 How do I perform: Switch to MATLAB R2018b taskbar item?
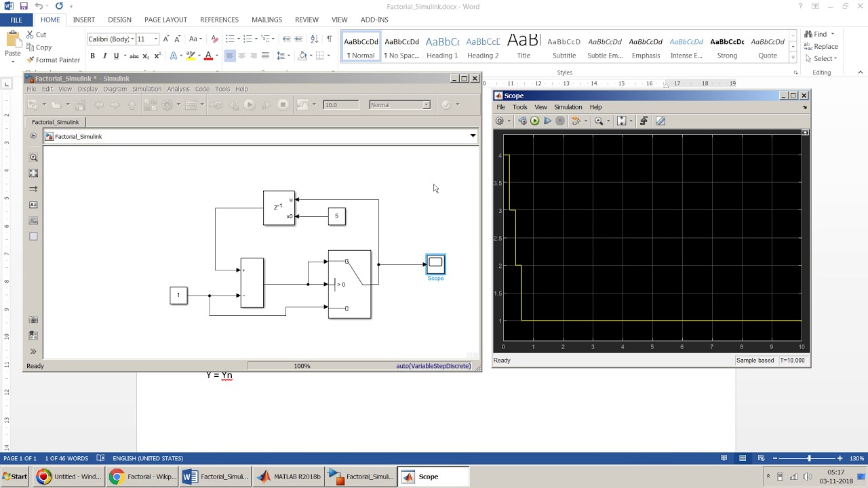coord(290,476)
